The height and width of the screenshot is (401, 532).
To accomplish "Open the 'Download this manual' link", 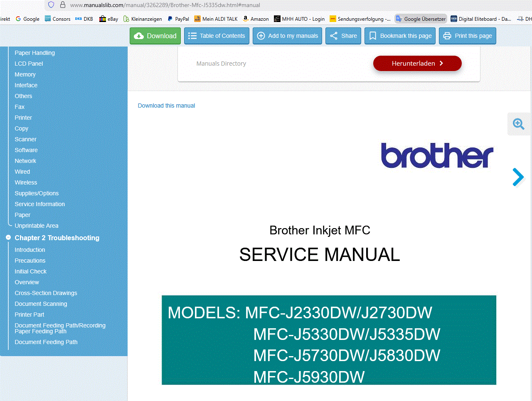I will tap(166, 106).
